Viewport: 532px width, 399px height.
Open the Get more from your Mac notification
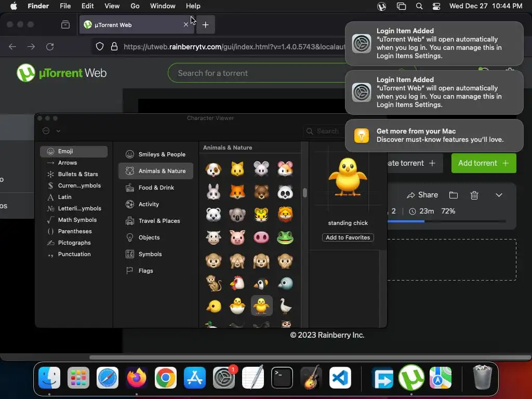pos(434,136)
